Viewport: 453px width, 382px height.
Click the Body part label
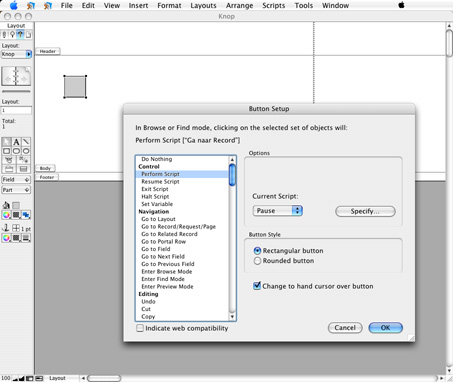tap(45, 168)
